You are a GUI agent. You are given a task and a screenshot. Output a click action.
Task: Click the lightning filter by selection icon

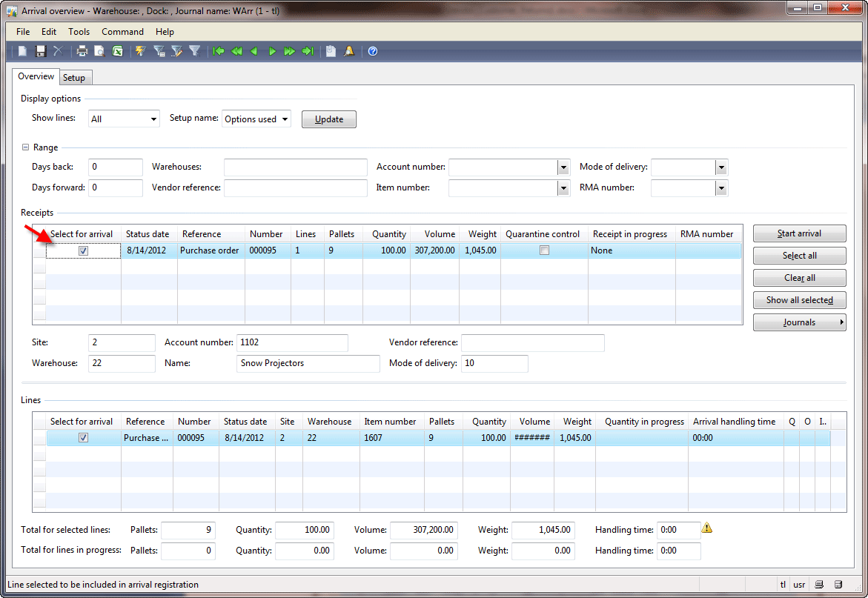coord(141,51)
